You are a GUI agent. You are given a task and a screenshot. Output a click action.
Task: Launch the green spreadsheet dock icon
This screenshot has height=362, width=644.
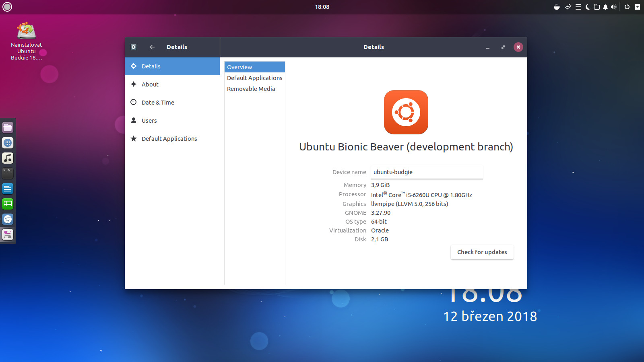(8, 204)
